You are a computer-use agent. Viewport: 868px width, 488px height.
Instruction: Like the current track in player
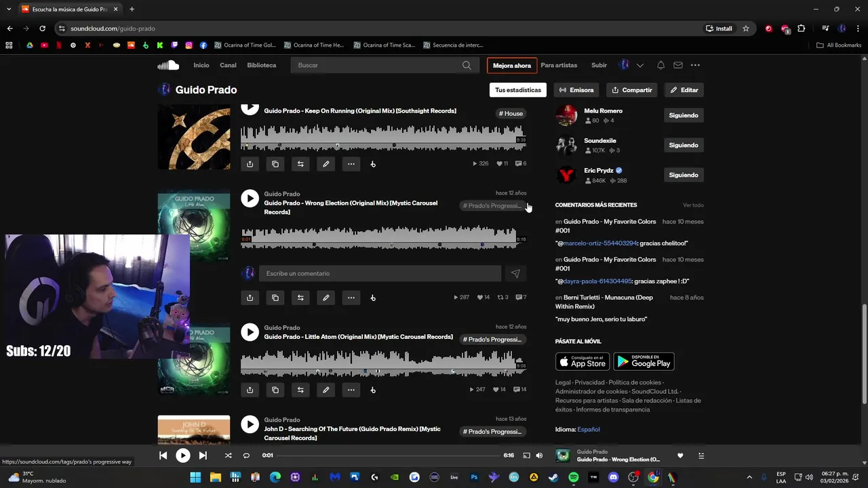click(x=680, y=455)
